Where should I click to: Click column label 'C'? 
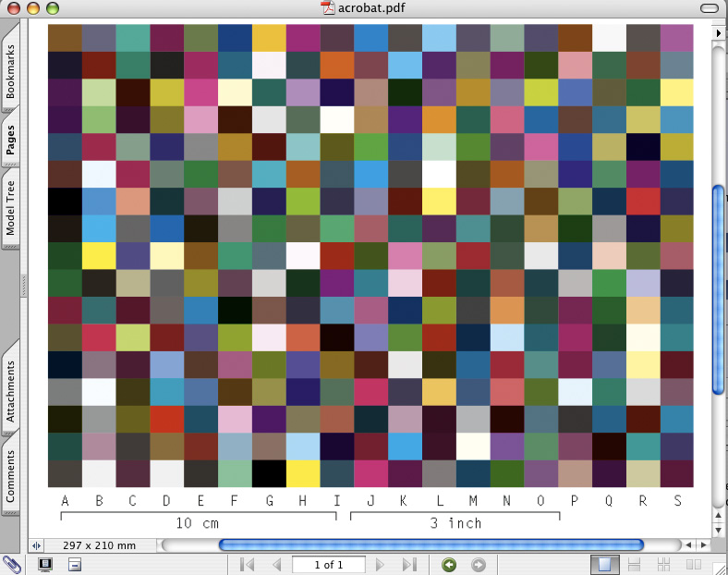(133, 501)
